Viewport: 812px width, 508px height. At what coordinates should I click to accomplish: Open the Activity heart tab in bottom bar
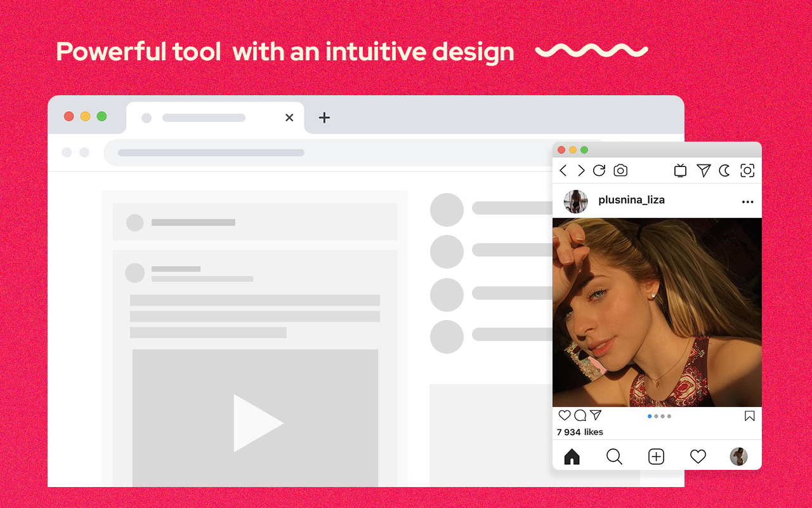[x=698, y=457]
